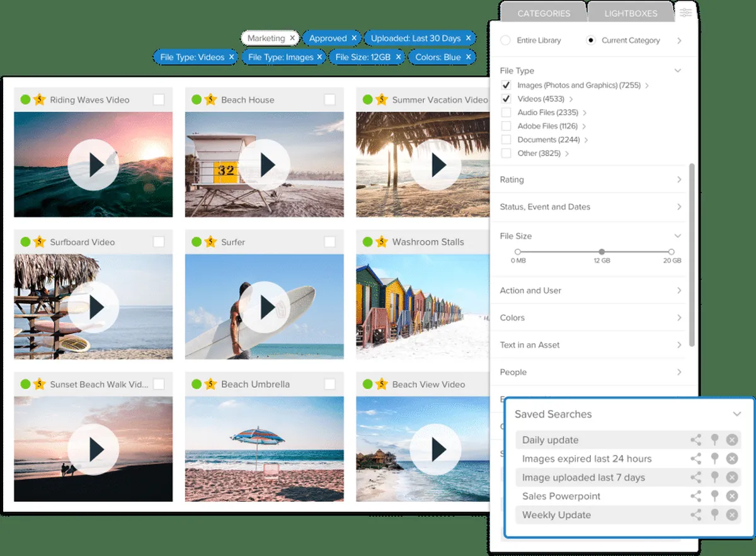Share the Weekly Update saved search

tap(696, 515)
